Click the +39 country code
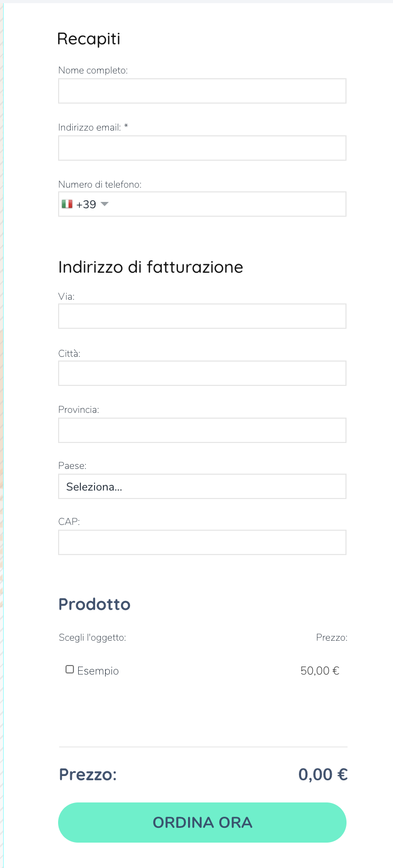 (x=86, y=205)
